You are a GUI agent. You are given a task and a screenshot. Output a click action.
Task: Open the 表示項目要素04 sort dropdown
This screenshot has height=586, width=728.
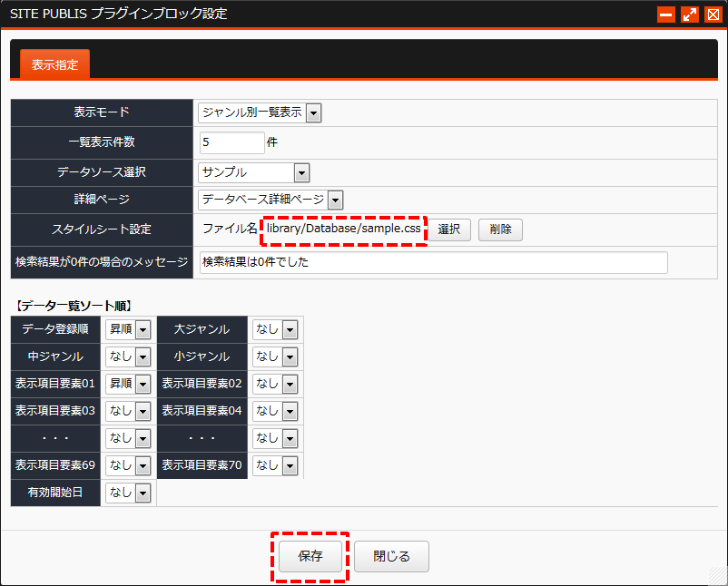click(x=275, y=411)
